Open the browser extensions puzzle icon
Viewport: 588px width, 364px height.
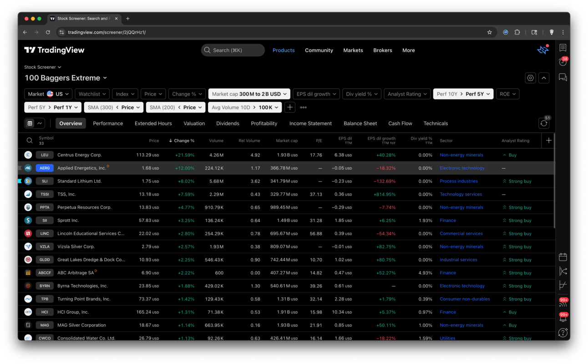(x=517, y=32)
